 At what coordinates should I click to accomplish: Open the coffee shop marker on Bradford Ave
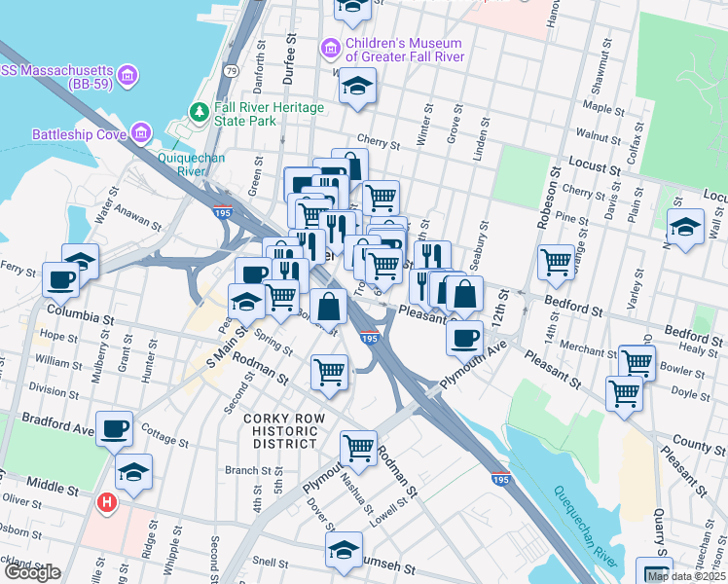(114, 427)
